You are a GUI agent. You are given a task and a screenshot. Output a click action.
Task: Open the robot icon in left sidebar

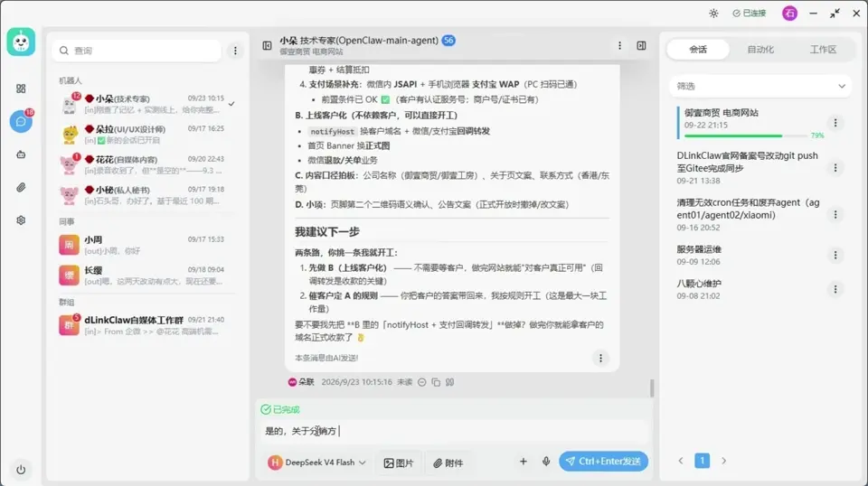pos(21,154)
